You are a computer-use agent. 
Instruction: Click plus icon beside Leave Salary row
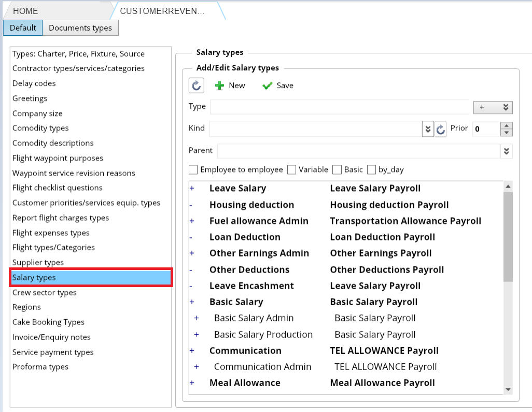pos(192,189)
